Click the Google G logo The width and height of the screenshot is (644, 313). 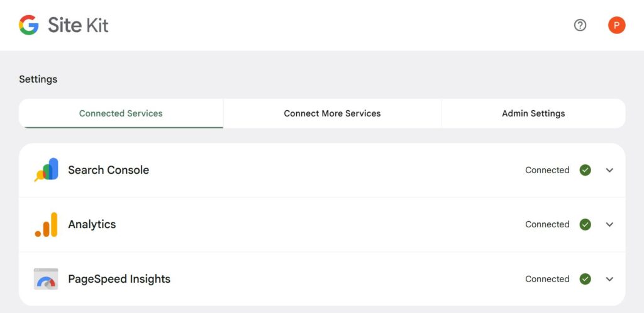[x=29, y=25]
